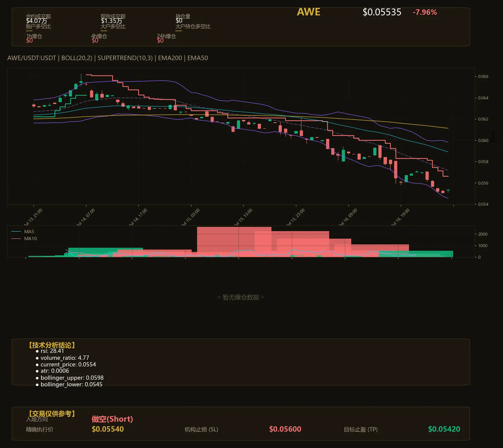Click the take profit value $0.05420
503x448 pixels.
pyautogui.click(x=444, y=429)
